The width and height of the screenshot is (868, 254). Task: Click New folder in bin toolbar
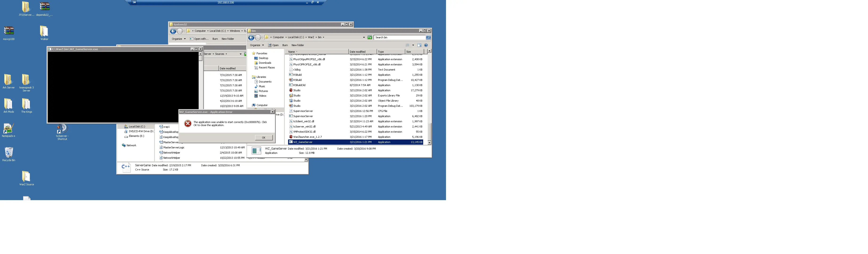297,45
